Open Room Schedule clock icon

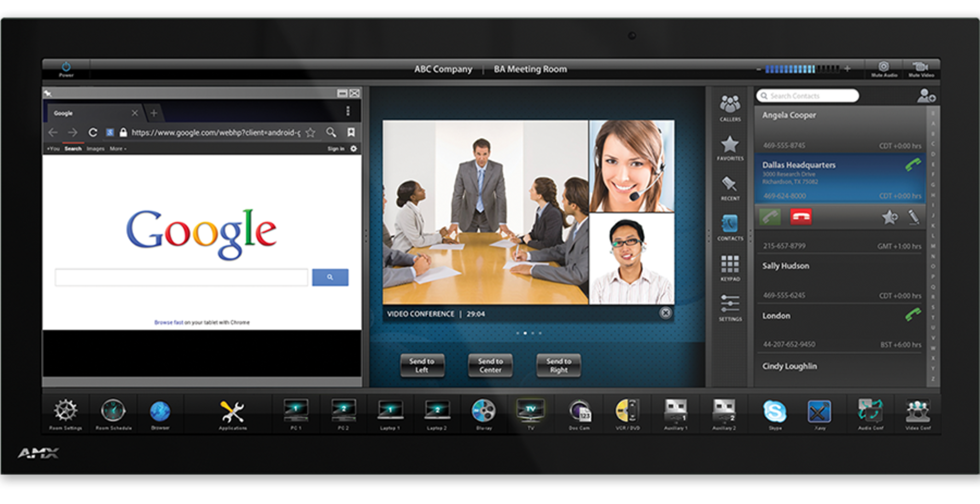113,412
